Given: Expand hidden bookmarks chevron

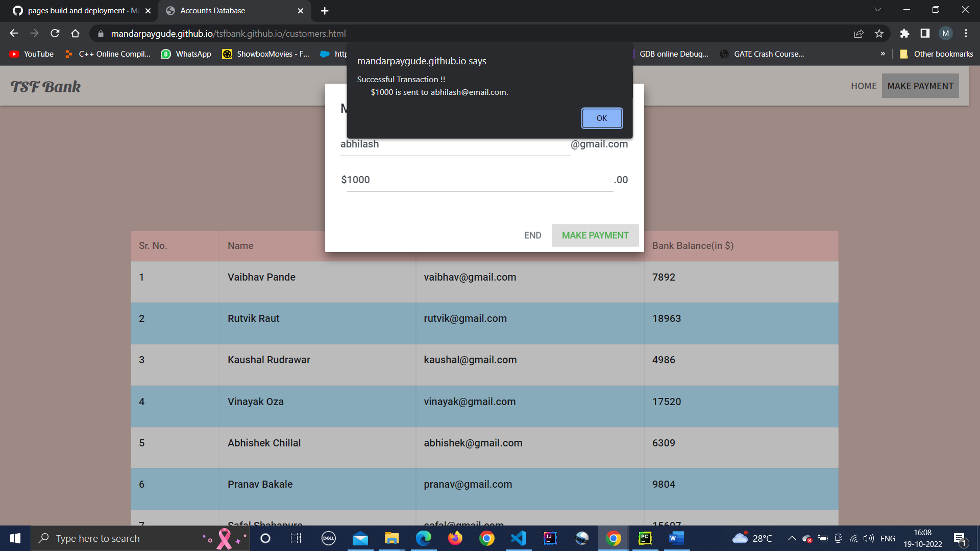Looking at the screenshot, I should [x=883, y=54].
